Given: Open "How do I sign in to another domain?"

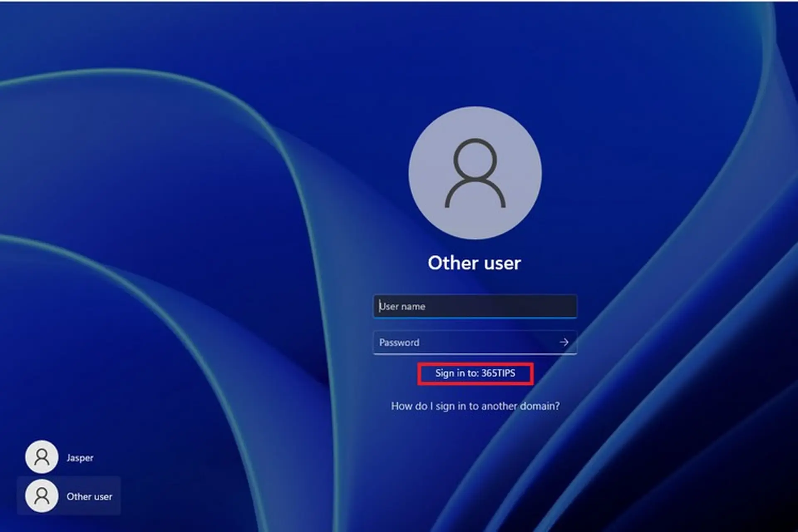Looking at the screenshot, I should coord(475,406).
